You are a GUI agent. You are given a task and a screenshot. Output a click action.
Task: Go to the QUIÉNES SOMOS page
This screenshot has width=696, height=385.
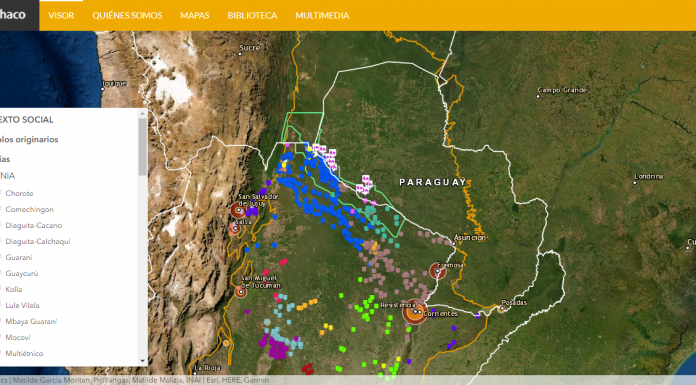click(x=127, y=16)
